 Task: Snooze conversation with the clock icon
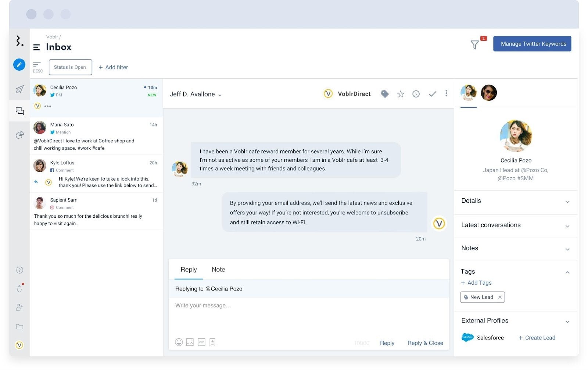(x=416, y=94)
